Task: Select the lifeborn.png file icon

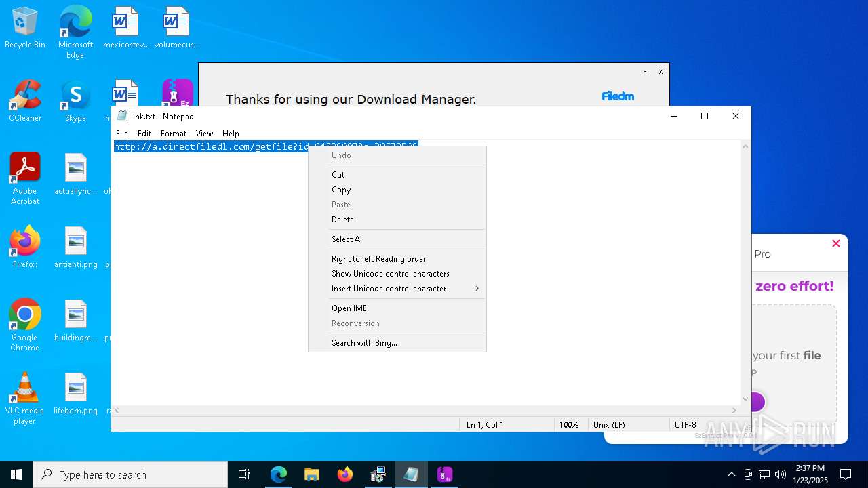Action: [75, 394]
